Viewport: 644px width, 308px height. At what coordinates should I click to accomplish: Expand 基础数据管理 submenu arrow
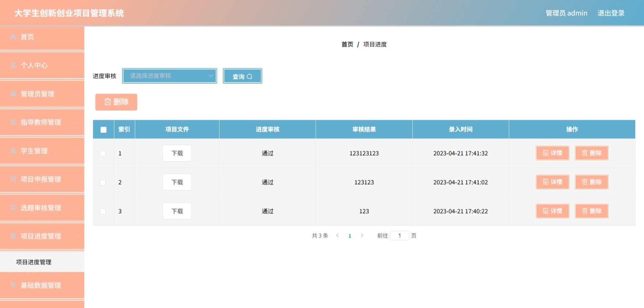pos(77,286)
